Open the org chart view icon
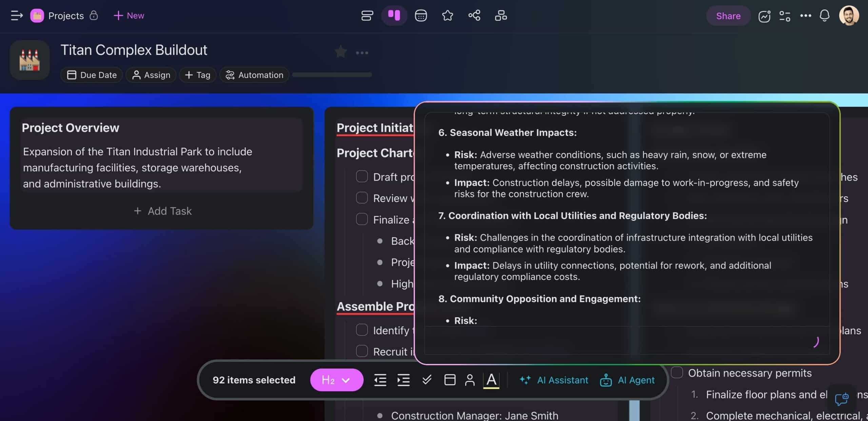 [501, 16]
